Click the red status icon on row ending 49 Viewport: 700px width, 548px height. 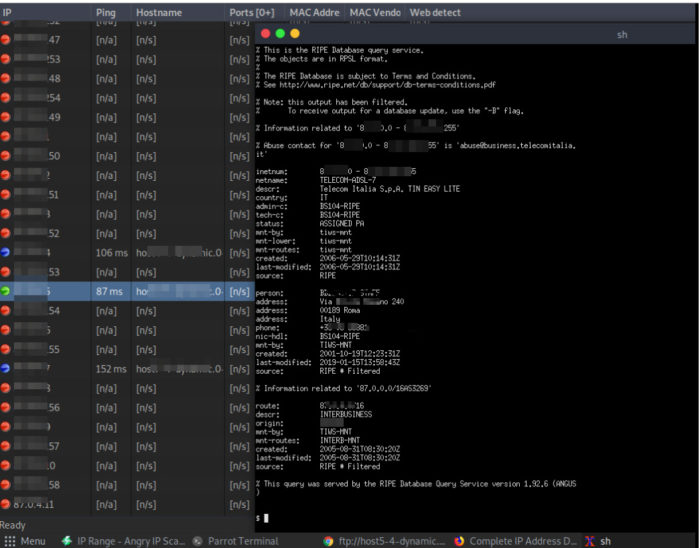[5, 117]
